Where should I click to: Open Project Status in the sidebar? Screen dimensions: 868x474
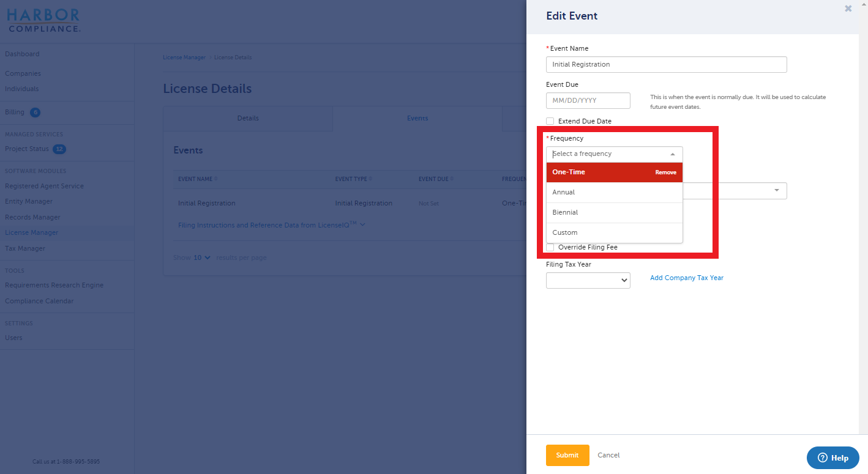[27, 149]
